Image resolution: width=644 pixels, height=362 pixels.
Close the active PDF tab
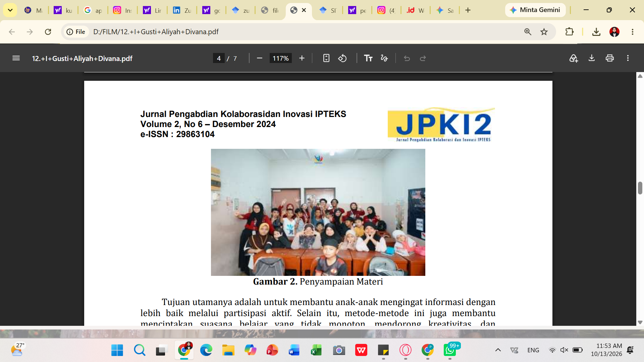click(x=304, y=10)
